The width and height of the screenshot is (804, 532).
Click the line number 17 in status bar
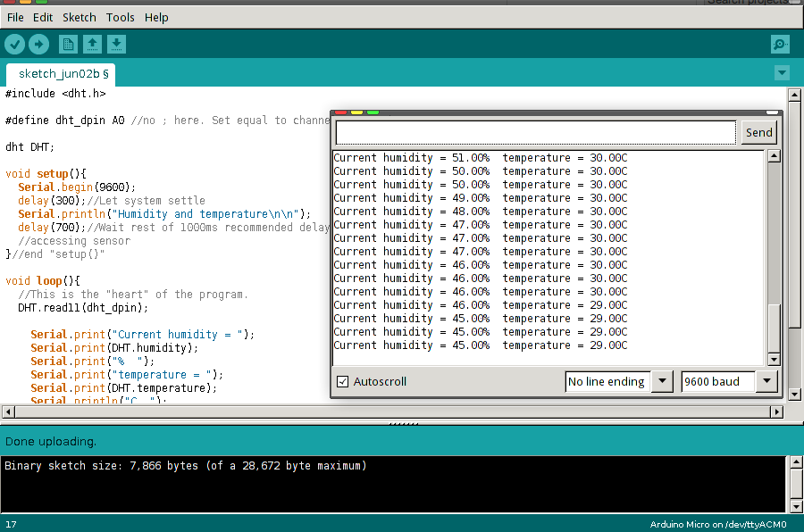coord(11,524)
